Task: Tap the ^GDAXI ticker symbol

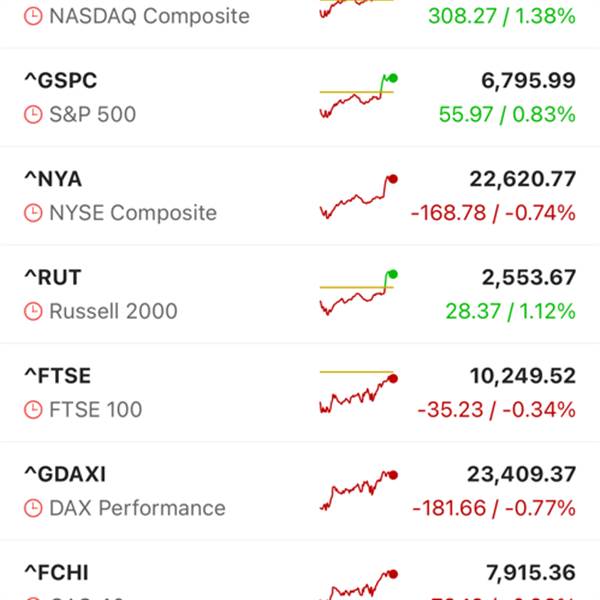Action: (x=65, y=474)
